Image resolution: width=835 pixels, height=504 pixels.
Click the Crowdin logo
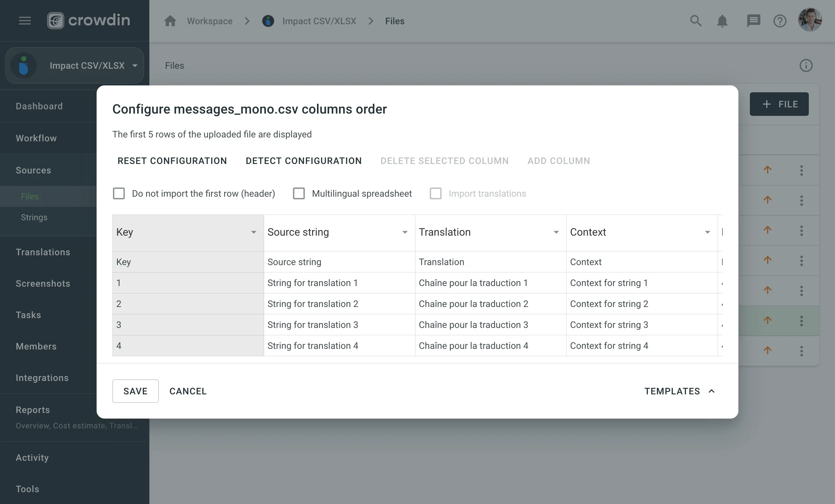[89, 21]
